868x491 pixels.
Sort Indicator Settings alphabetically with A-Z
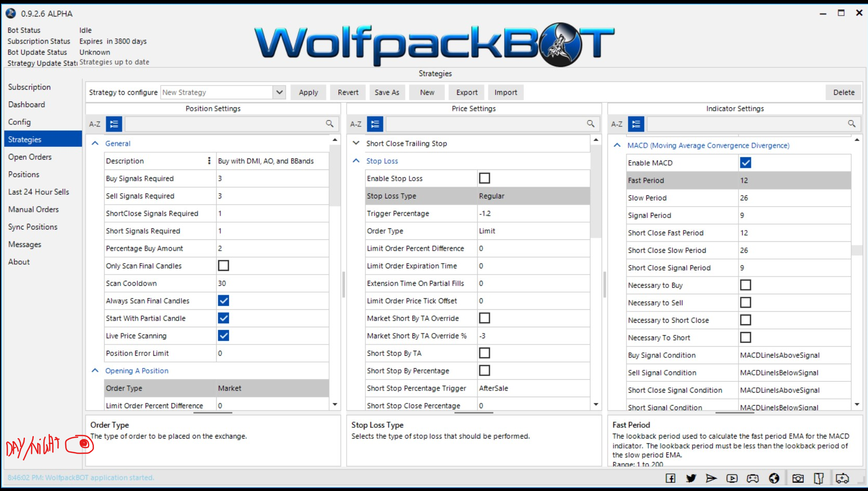tap(617, 124)
